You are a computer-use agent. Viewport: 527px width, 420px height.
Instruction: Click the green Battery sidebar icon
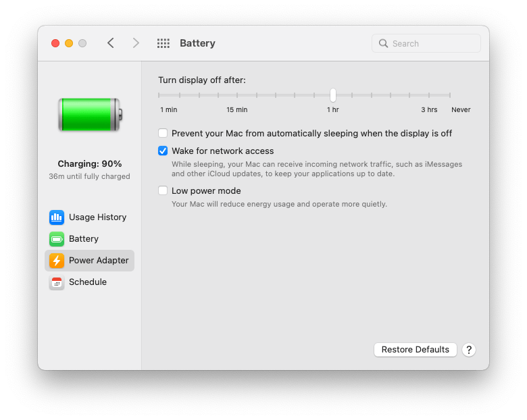(x=57, y=239)
